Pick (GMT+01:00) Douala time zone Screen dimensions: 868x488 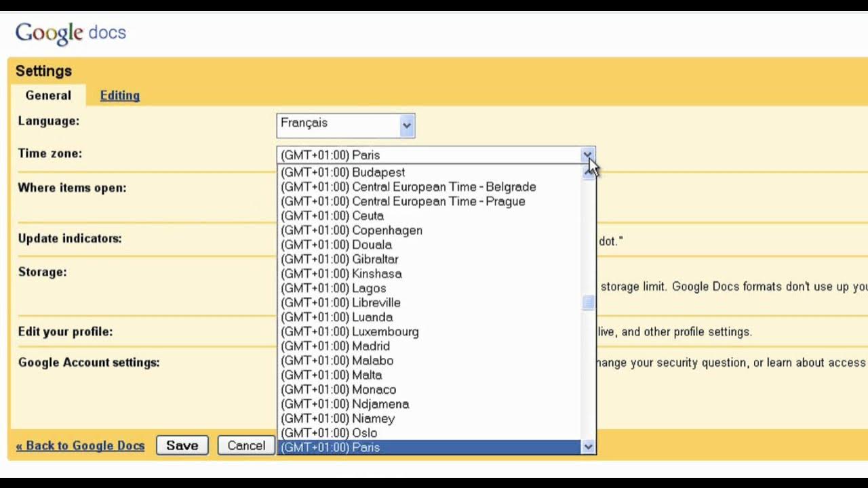[x=429, y=245]
